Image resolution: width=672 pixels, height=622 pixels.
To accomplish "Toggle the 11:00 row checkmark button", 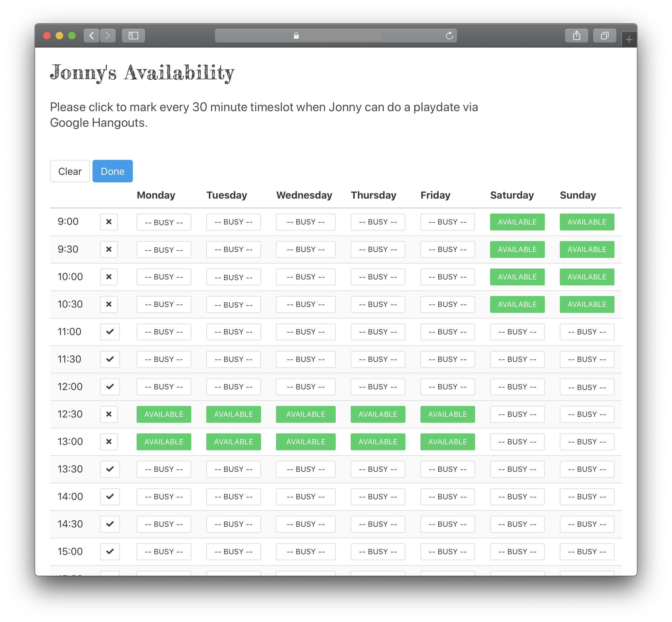I will point(110,332).
